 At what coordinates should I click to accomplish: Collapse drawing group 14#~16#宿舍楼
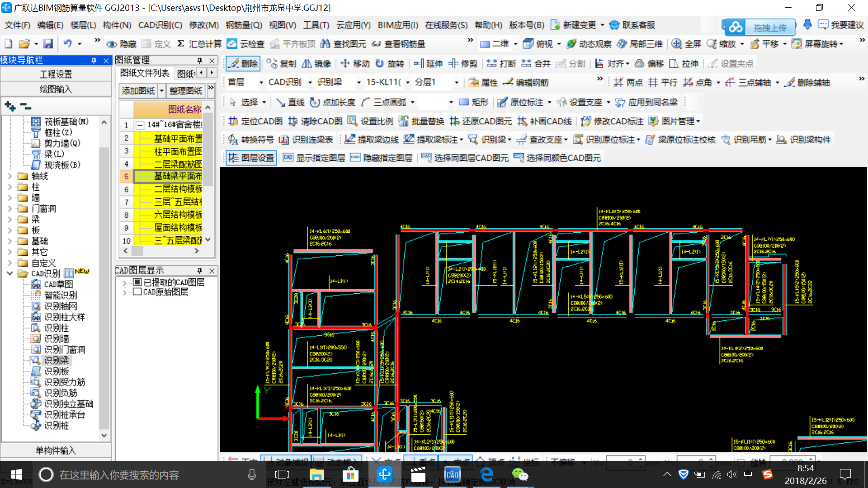[x=141, y=125]
